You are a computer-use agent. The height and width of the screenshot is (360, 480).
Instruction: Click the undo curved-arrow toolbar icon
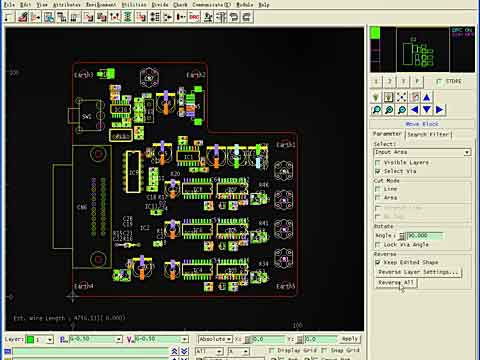tap(234, 17)
